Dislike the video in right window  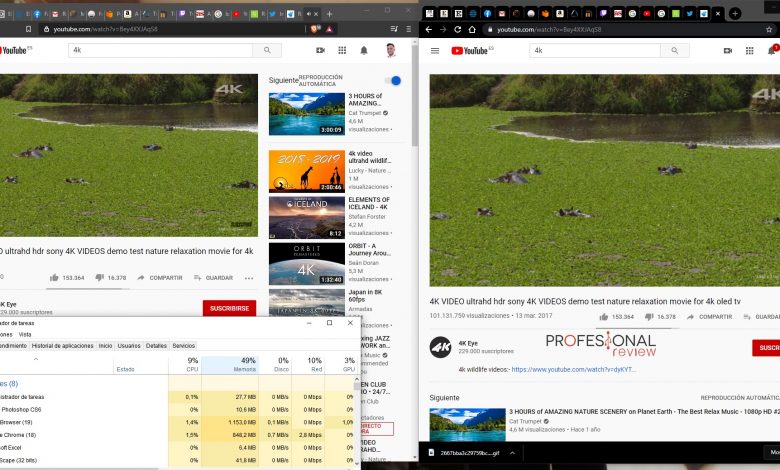tap(649, 317)
